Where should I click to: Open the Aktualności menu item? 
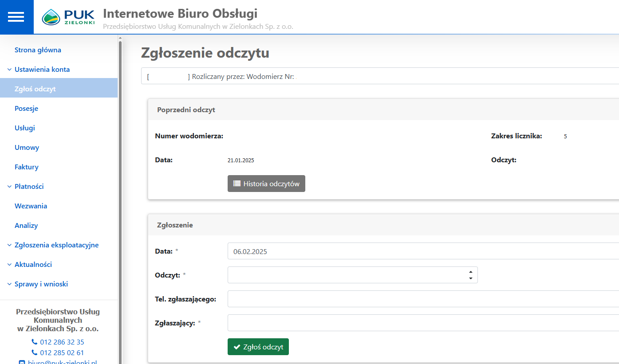point(33,264)
